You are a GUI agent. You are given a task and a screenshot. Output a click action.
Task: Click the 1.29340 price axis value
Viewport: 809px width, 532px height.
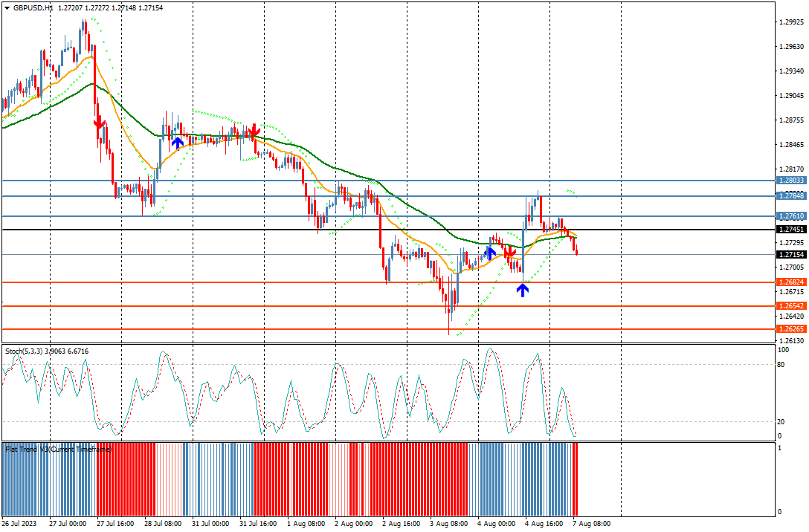click(791, 71)
